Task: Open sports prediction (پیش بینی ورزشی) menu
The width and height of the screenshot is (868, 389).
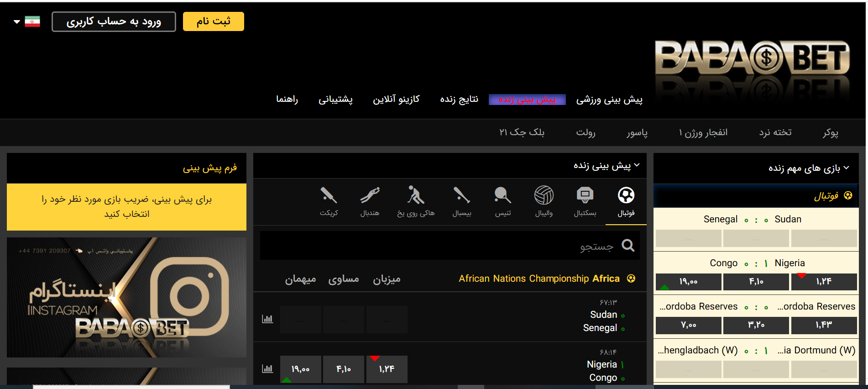Action: pyautogui.click(x=609, y=100)
